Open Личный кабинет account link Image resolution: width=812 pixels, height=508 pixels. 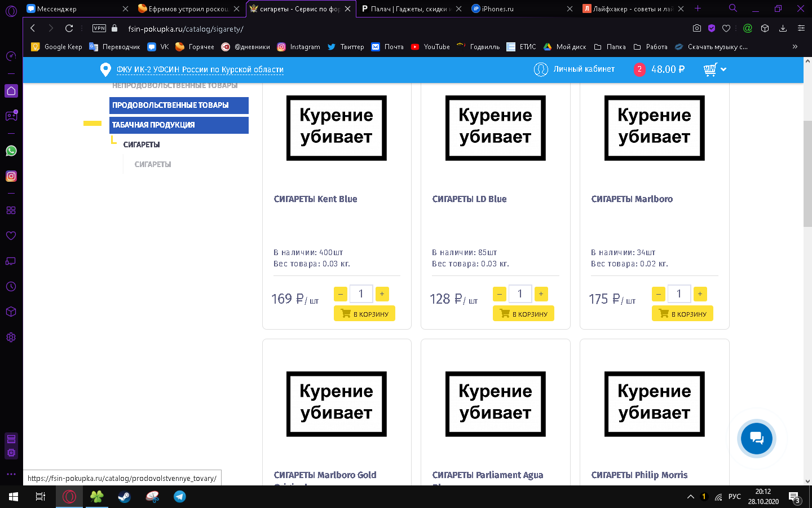(574, 69)
